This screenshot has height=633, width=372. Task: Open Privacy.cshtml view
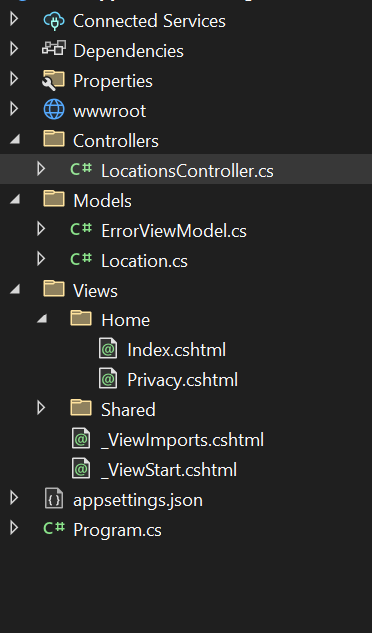[183, 380]
